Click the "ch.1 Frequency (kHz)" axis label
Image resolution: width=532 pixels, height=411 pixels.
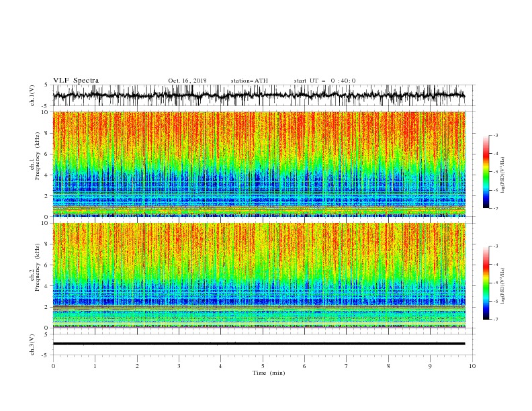[x=35, y=155]
